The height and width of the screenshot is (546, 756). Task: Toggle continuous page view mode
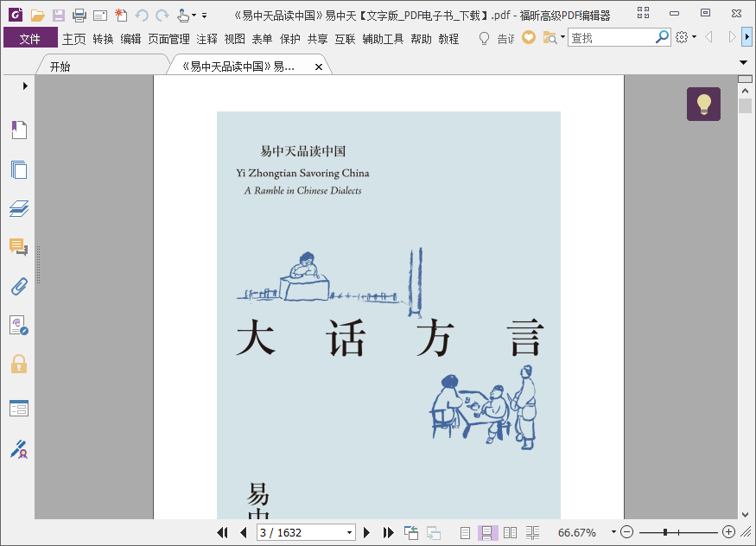(x=487, y=532)
